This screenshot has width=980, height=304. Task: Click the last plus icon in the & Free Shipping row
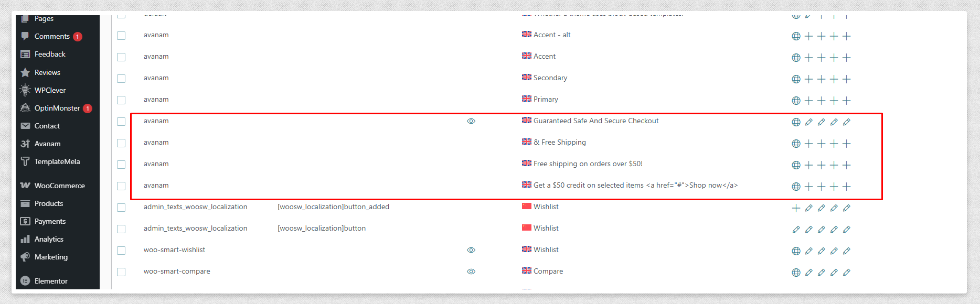846,144
